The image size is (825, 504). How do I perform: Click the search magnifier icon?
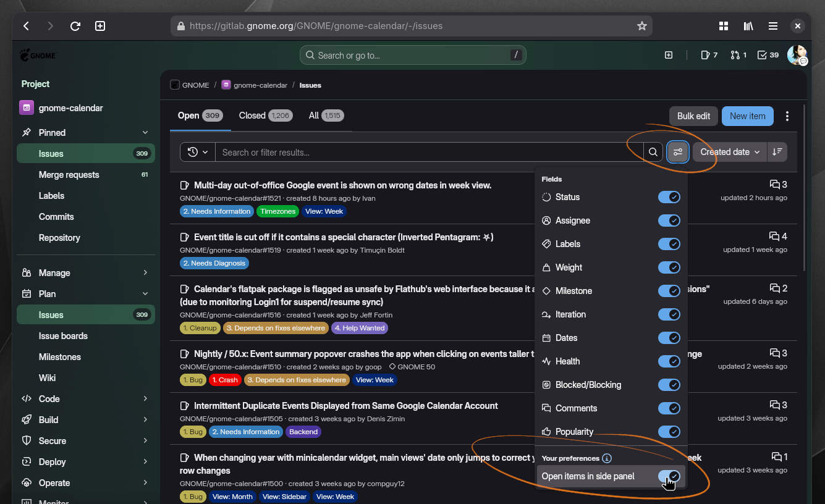(653, 152)
